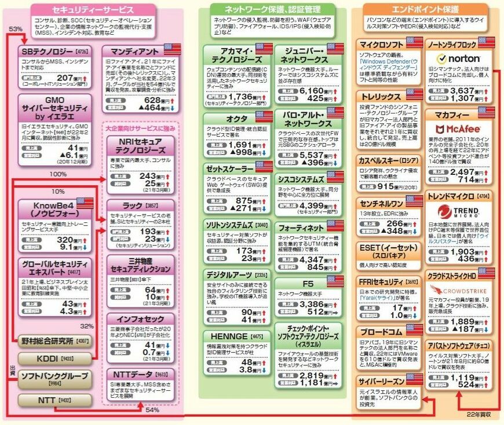The image size is (504, 425).
Task: Click the US flag beside マンディアント
Action: pos(172,49)
